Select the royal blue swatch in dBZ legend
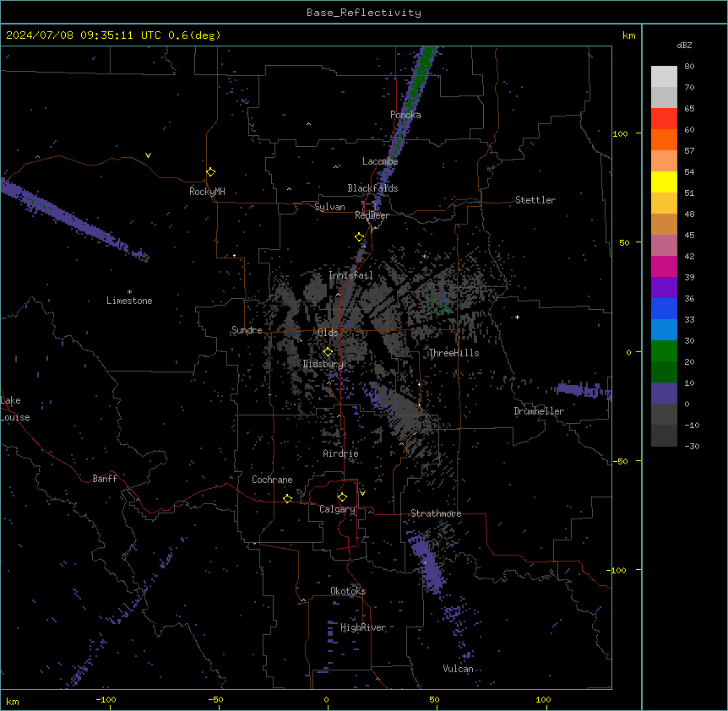The image size is (728, 711). [664, 308]
